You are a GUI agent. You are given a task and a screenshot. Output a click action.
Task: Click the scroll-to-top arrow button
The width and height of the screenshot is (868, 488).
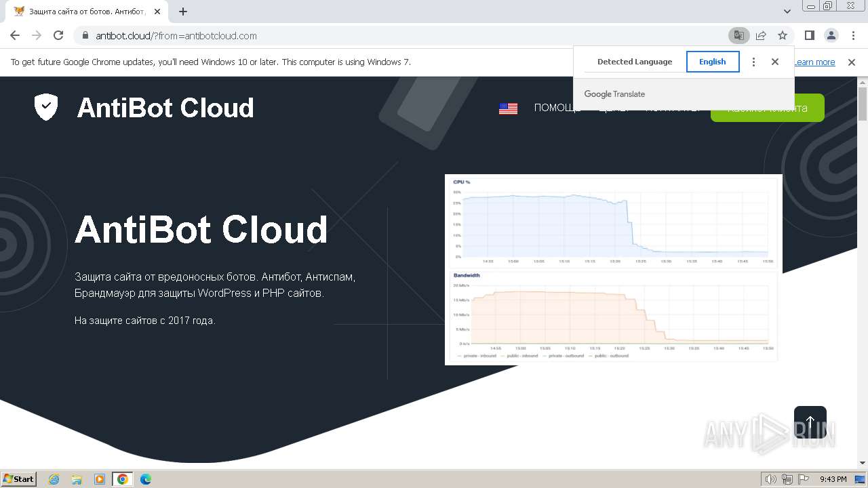810,422
